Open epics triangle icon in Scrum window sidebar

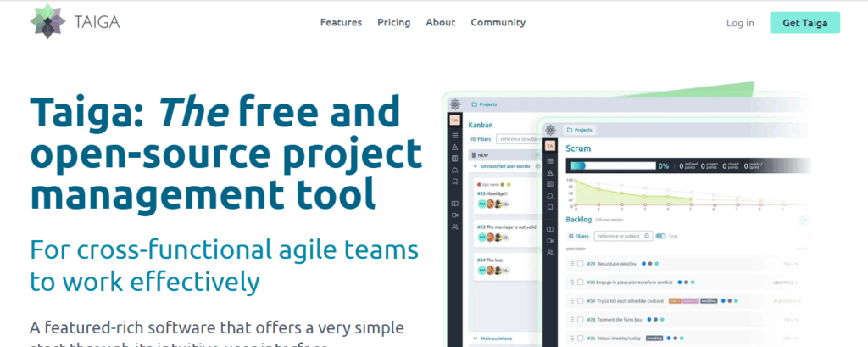point(549,172)
